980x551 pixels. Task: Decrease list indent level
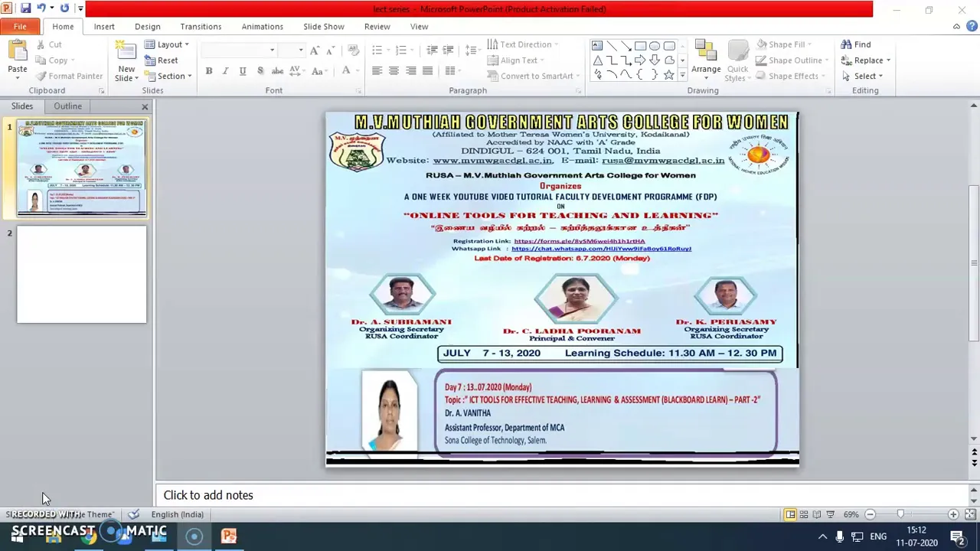tap(432, 51)
